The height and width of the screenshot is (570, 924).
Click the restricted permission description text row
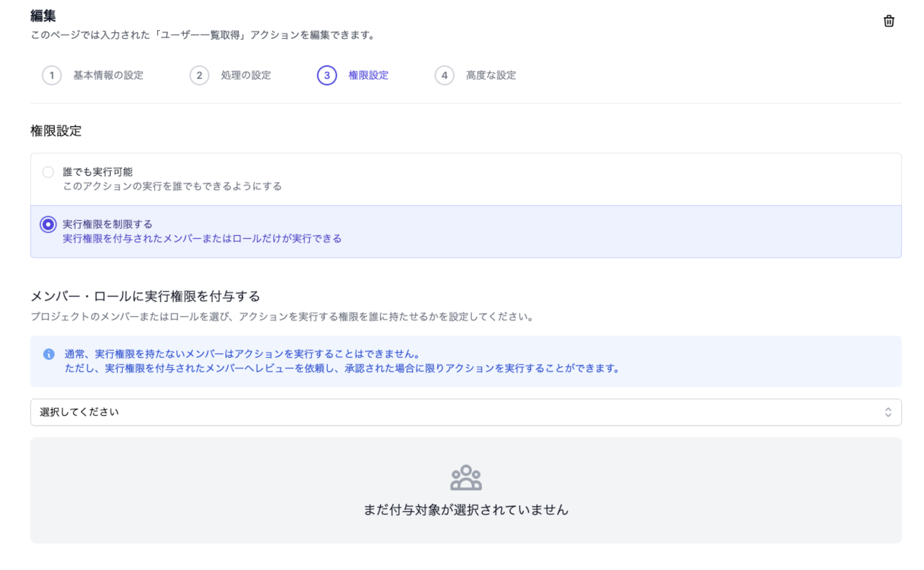[202, 238]
